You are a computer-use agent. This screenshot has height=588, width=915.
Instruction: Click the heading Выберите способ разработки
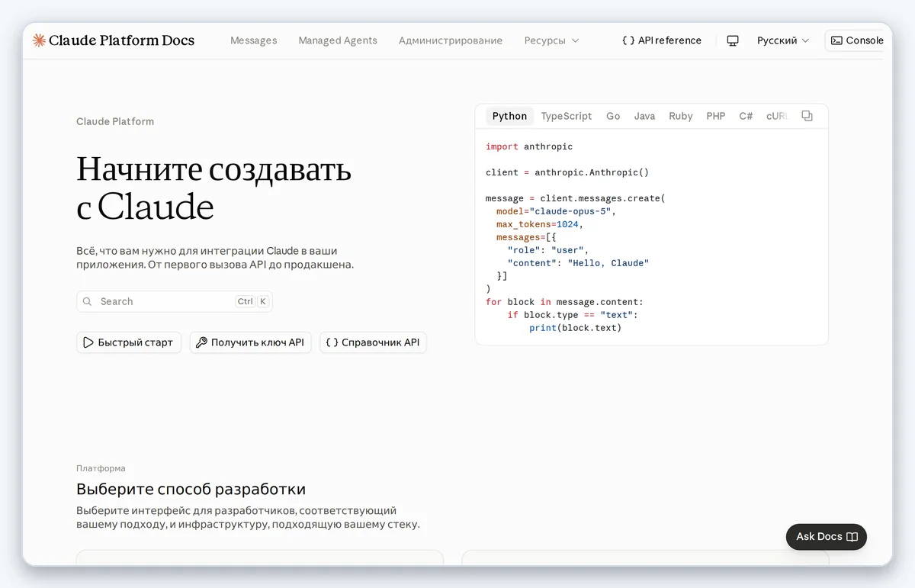[x=191, y=489]
